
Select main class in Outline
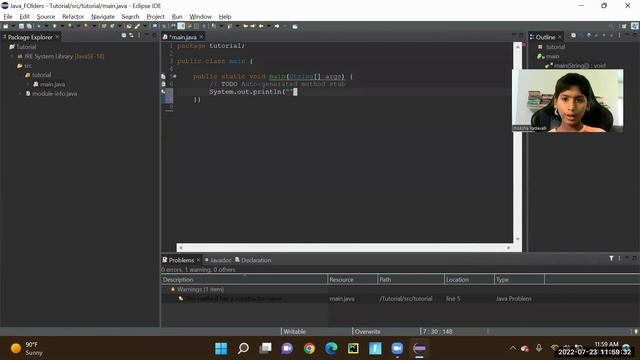click(x=552, y=56)
